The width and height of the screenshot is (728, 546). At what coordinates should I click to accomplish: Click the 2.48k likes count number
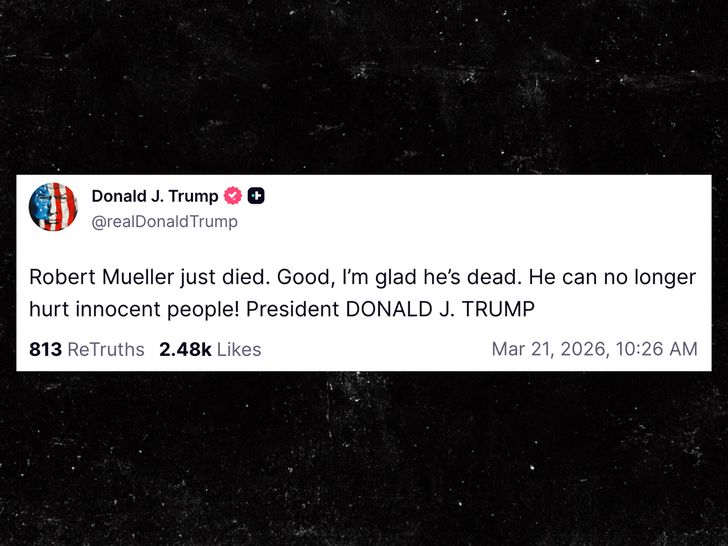click(x=185, y=349)
